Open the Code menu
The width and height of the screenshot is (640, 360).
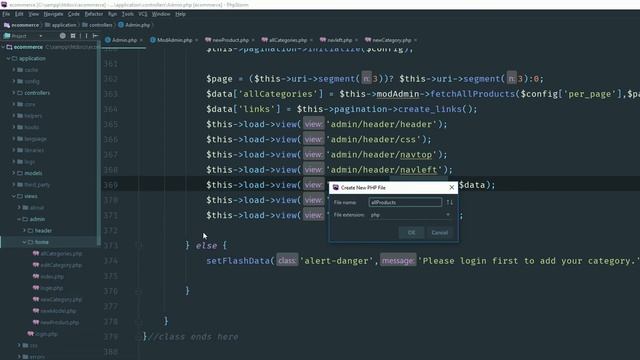[x=73, y=14]
